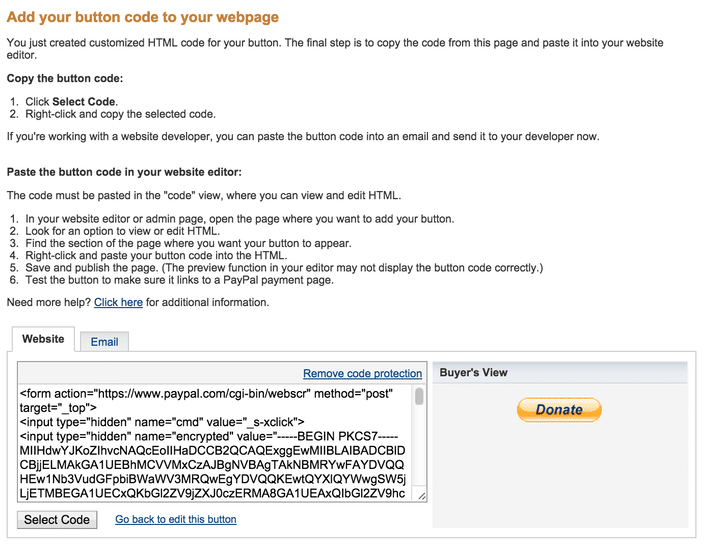The width and height of the screenshot is (710, 552).
Task: Click the Remove code protection link
Action: point(362,374)
